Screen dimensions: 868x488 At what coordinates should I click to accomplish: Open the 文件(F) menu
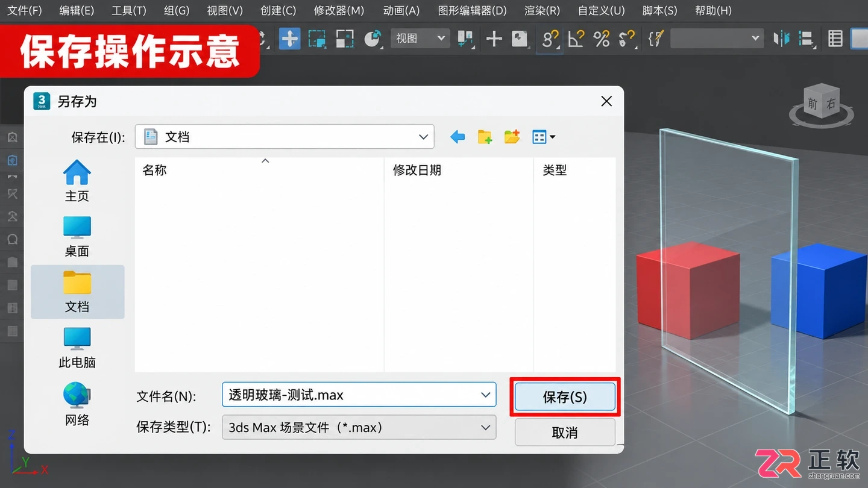pyautogui.click(x=25, y=10)
